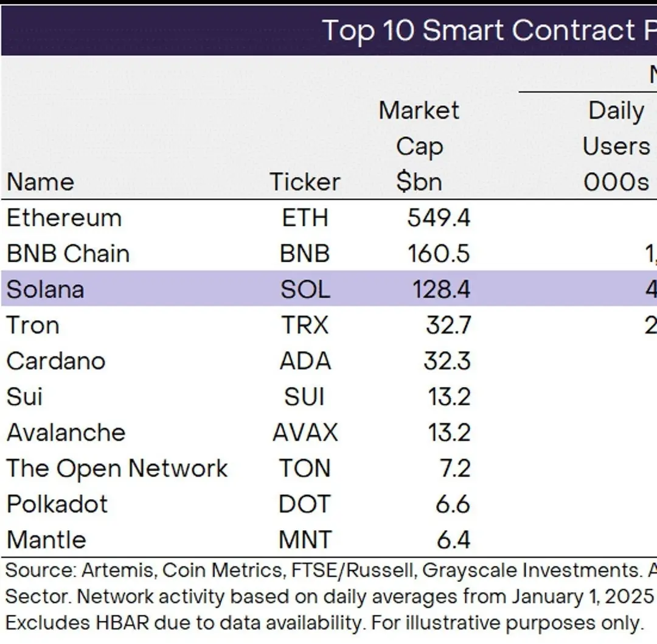Click Mantle's 6.4 market cap value
The height and width of the screenshot is (644, 657).
click(453, 540)
